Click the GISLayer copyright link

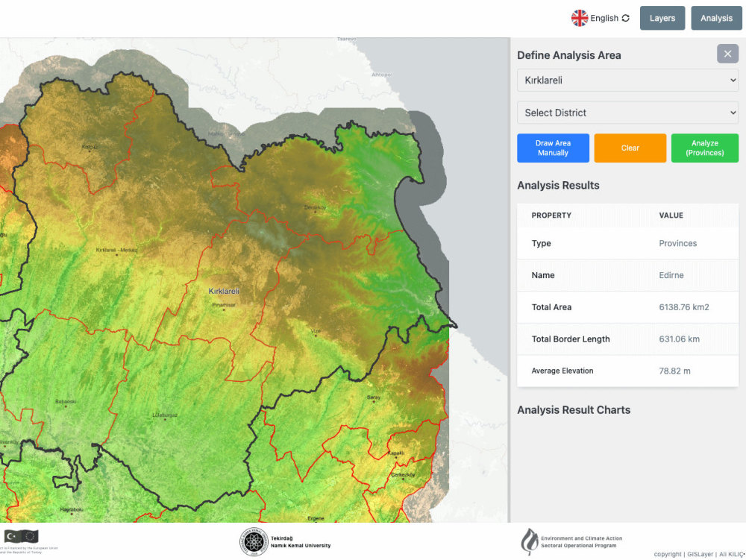700,554
